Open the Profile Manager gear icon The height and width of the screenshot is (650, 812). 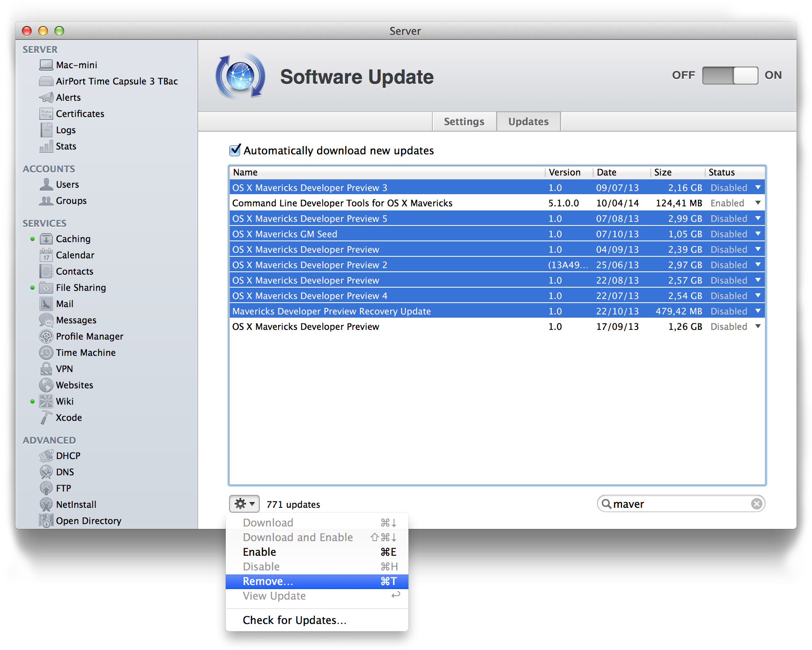(x=46, y=336)
